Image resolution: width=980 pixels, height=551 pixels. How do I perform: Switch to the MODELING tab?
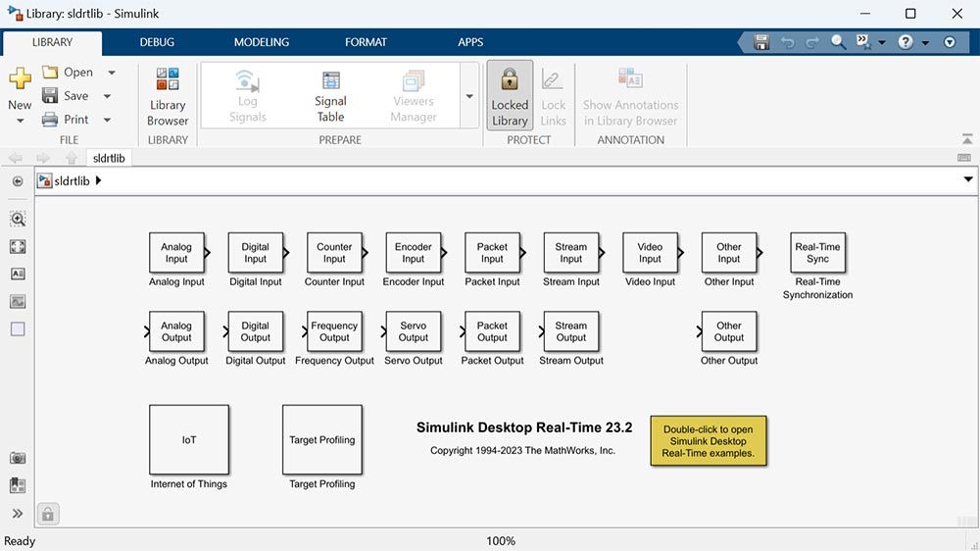point(261,42)
